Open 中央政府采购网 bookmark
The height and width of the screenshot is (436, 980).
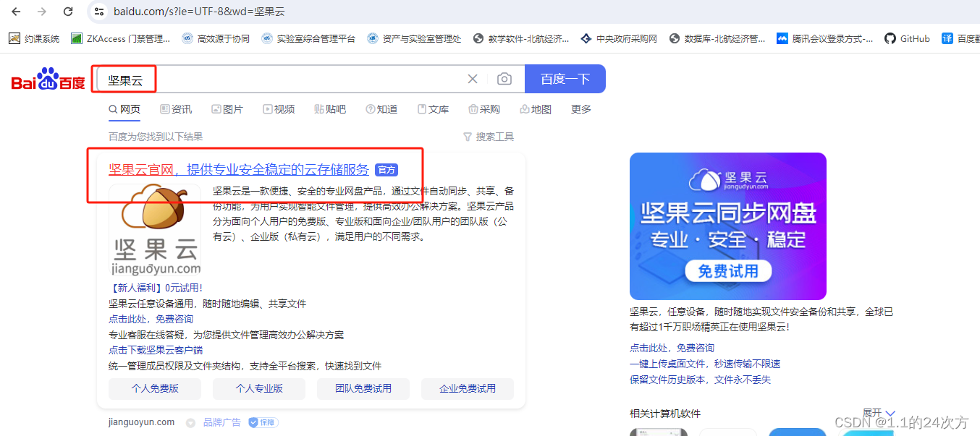pos(619,38)
